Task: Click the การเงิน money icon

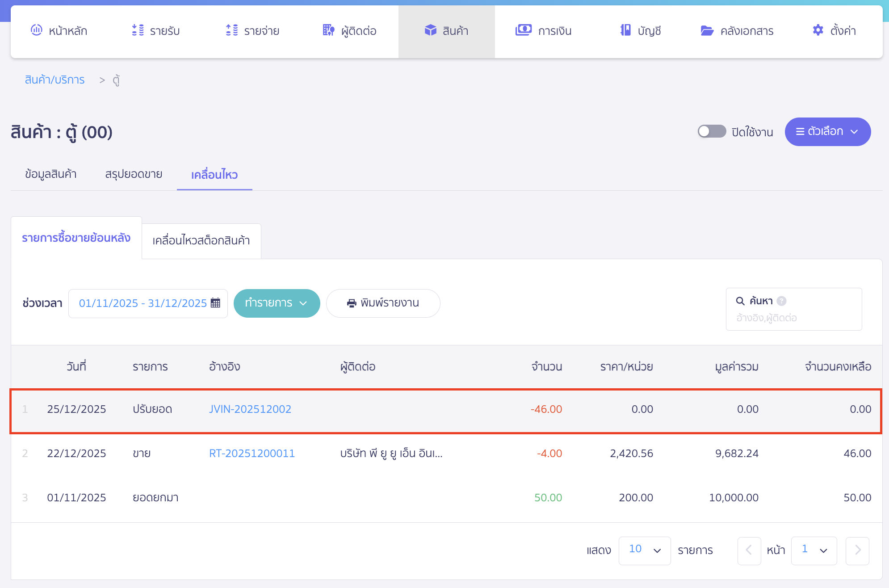Action: pyautogui.click(x=523, y=30)
